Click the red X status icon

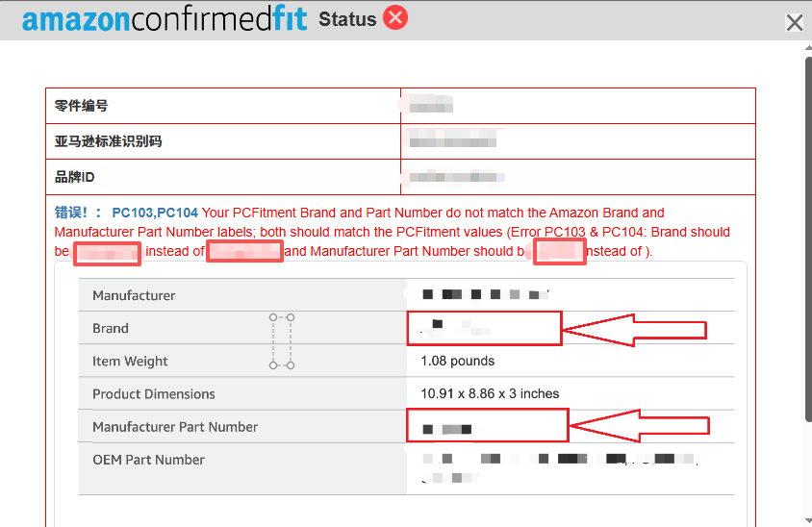pos(395,18)
